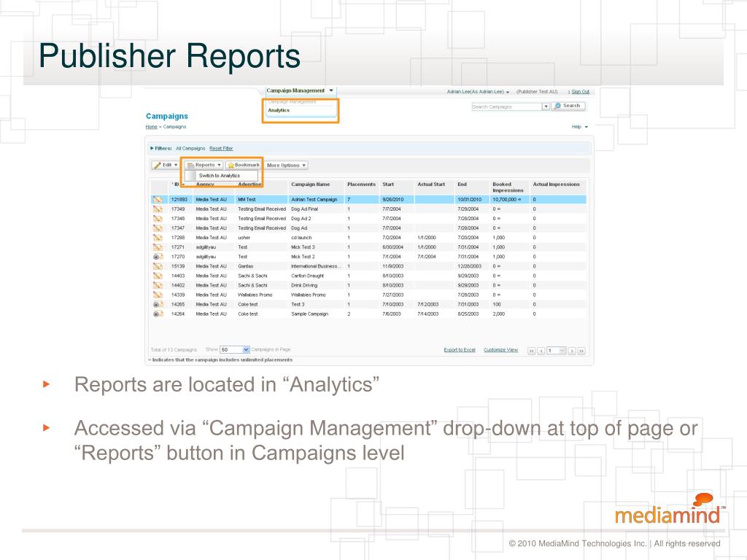Click the MM Test advertiser cell

(247, 200)
